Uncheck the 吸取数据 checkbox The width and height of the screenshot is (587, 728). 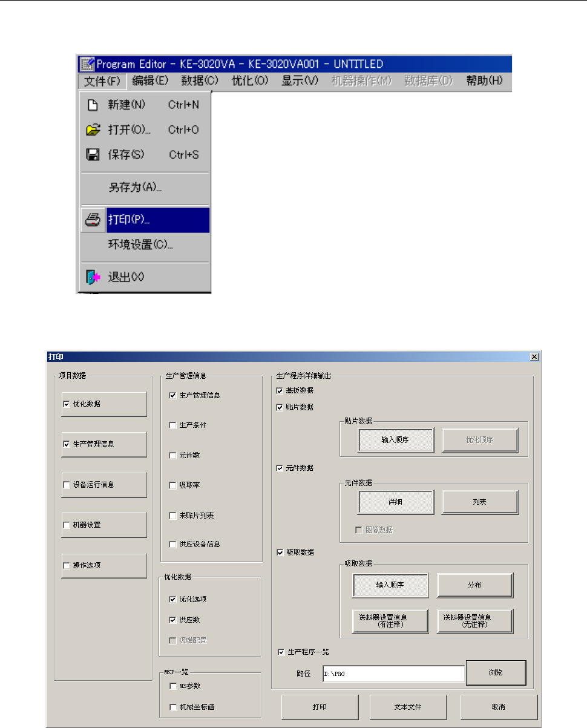pyautogui.click(x=280, y=552)
